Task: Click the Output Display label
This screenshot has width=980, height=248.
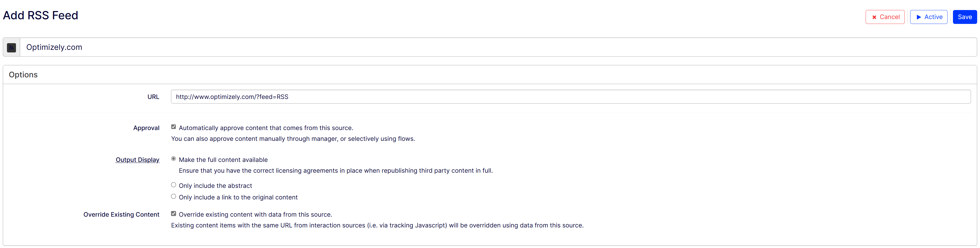Action: tap(137, 160)
